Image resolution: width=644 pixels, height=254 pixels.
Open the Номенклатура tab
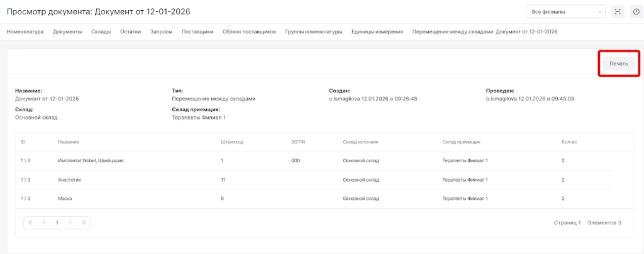coord(25,31)
